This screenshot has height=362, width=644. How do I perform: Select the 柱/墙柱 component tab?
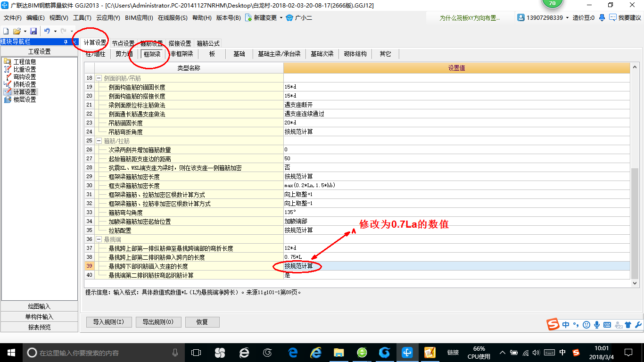tap(95, 54)
